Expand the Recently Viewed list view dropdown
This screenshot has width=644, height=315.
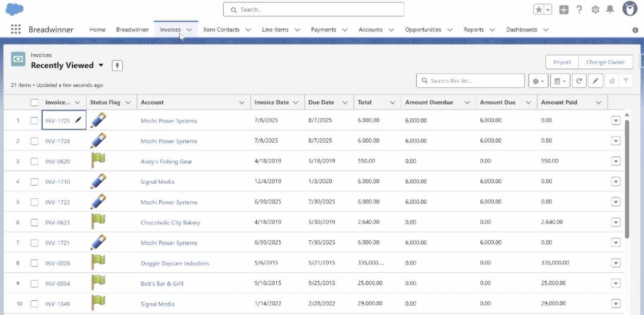coord(101,66)
